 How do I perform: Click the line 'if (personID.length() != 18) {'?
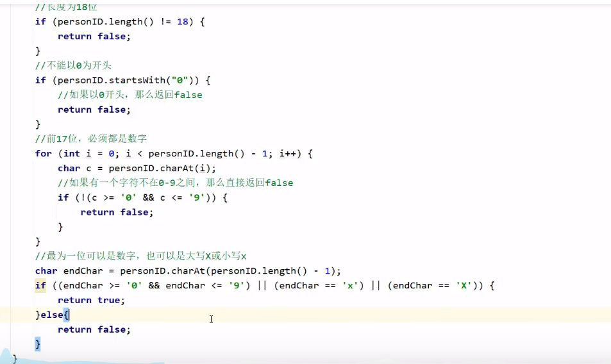120,22
